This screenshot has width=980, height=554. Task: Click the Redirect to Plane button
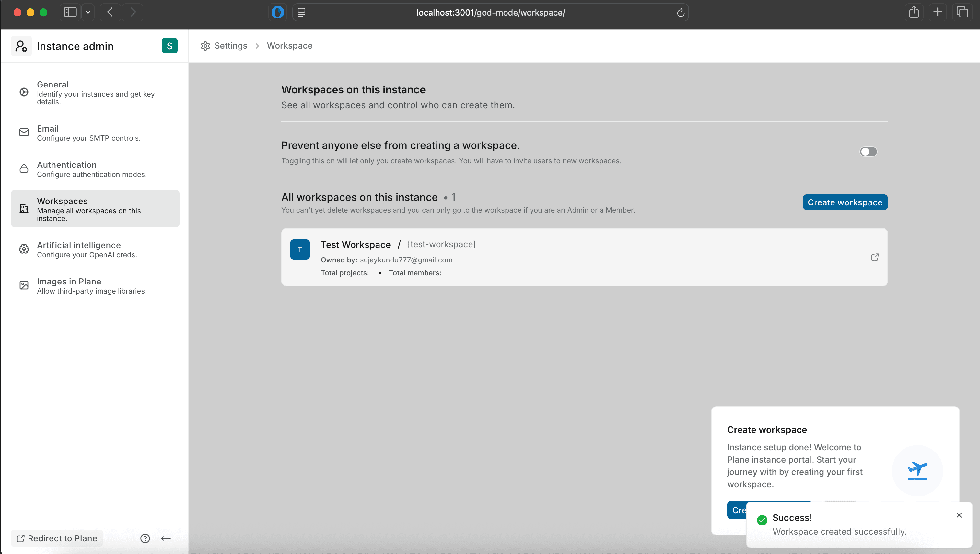[57, 538]
